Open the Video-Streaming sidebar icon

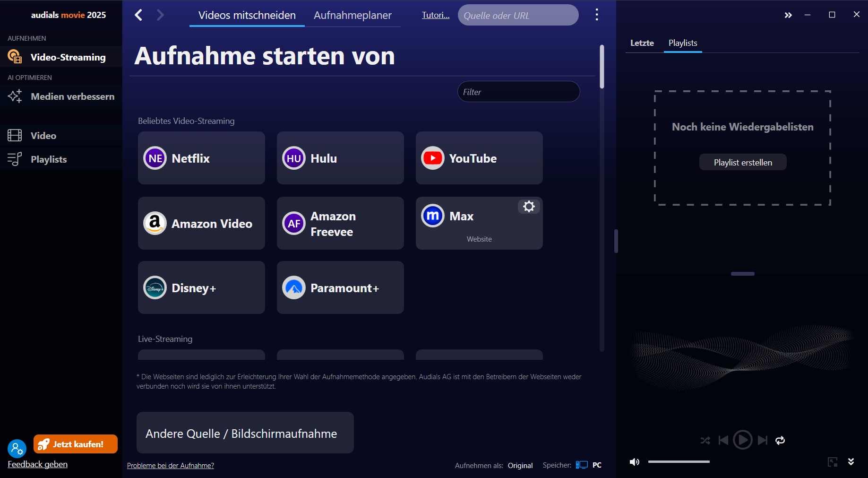15,57
